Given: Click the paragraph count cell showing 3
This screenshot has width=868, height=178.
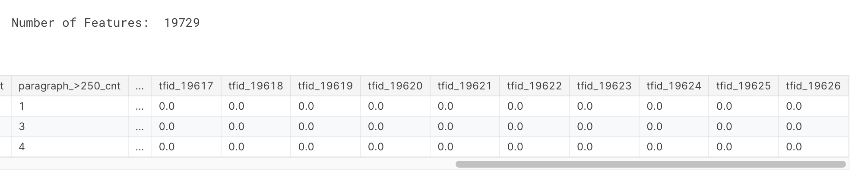Looking at the screenshot, I should 69,127.
